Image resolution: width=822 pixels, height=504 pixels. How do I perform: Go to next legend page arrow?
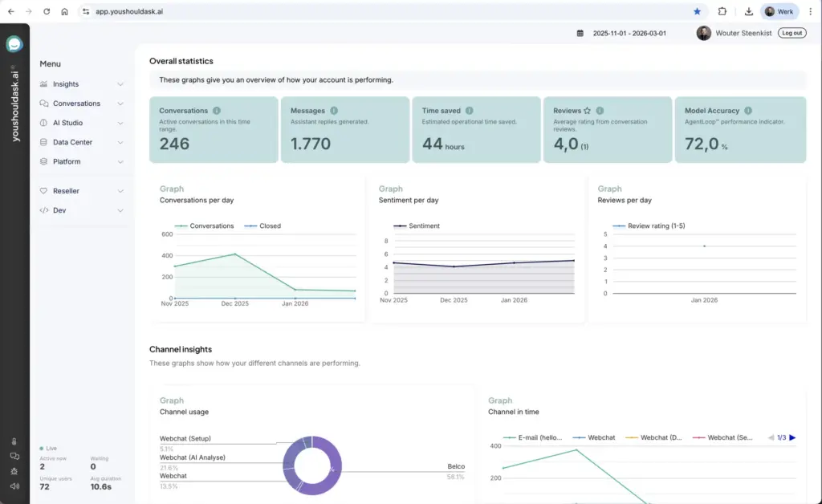(x=792, y=437)
